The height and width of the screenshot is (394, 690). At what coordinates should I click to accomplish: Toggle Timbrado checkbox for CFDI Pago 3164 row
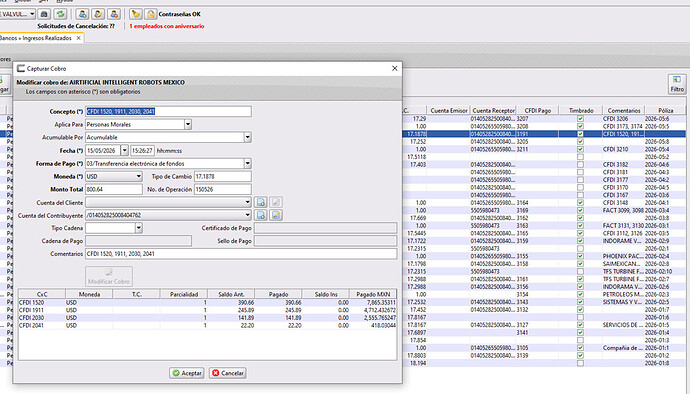pyautogui.click(x=580, y=203)
